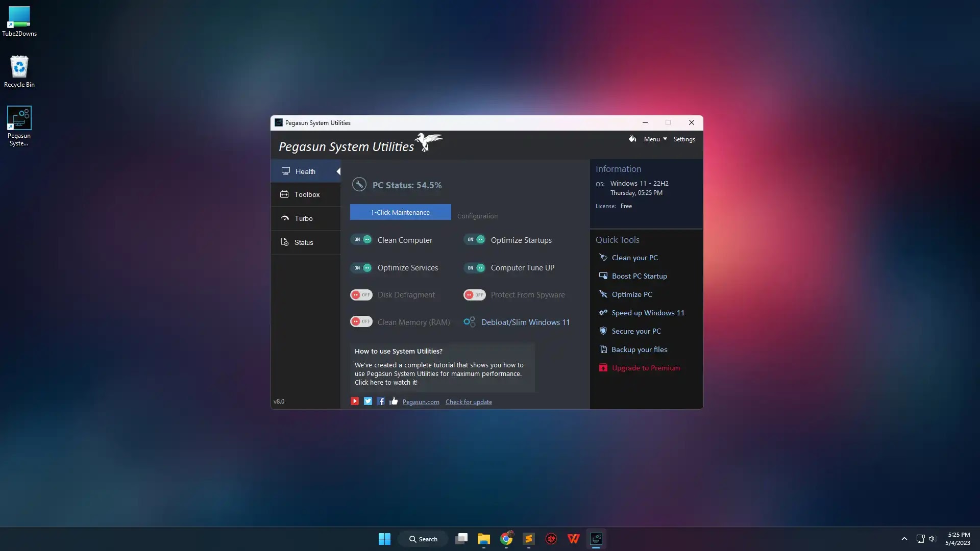
Task: Minimize the Pegasun System Utilities window
Action: coord(645,122)
